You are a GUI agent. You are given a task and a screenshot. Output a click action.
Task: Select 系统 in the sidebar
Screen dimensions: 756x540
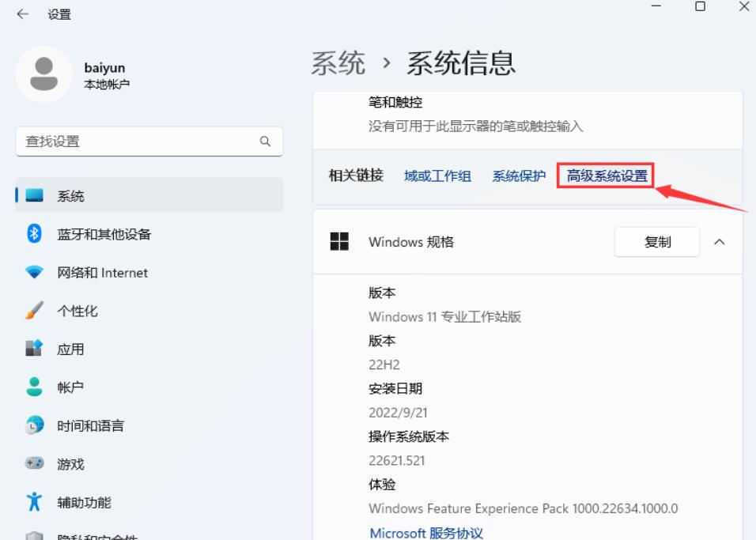click(70, 195)
